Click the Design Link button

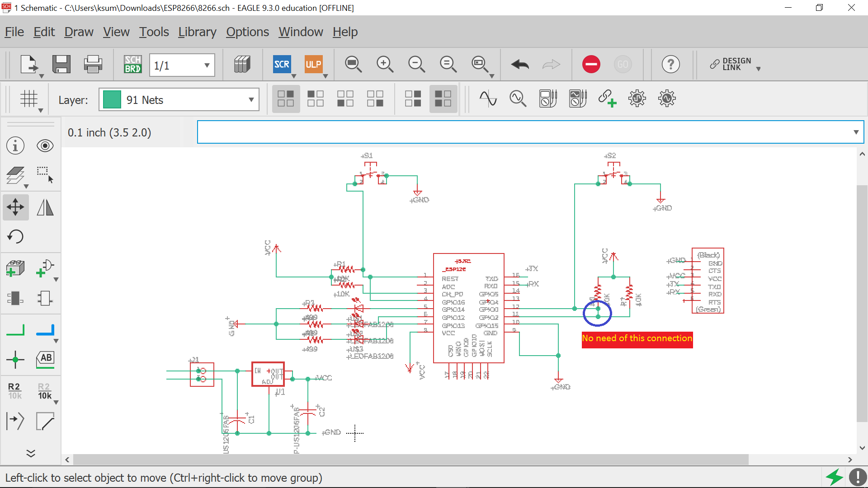pos(733,64)
